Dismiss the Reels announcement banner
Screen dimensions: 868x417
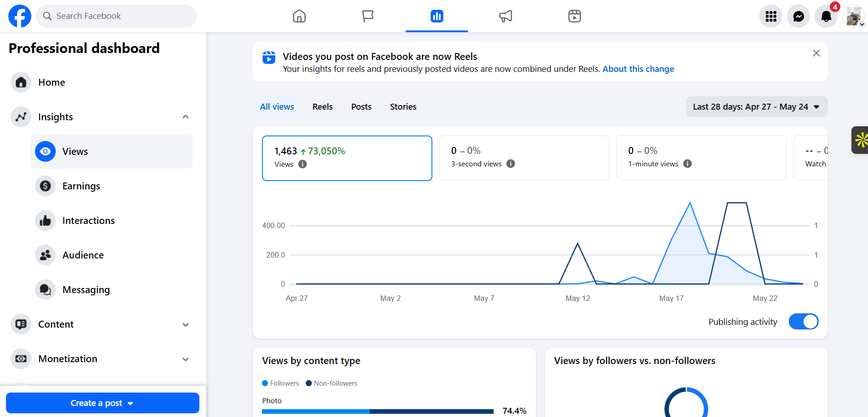816,53
